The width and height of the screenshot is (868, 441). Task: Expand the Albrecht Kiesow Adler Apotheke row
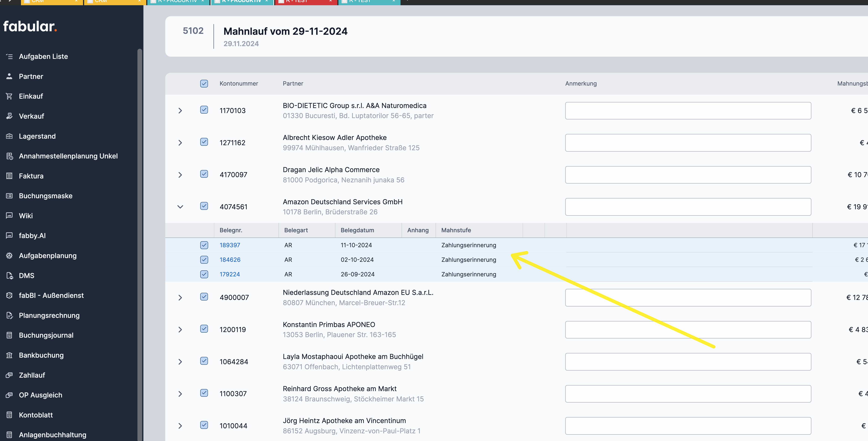pos(180,143)
